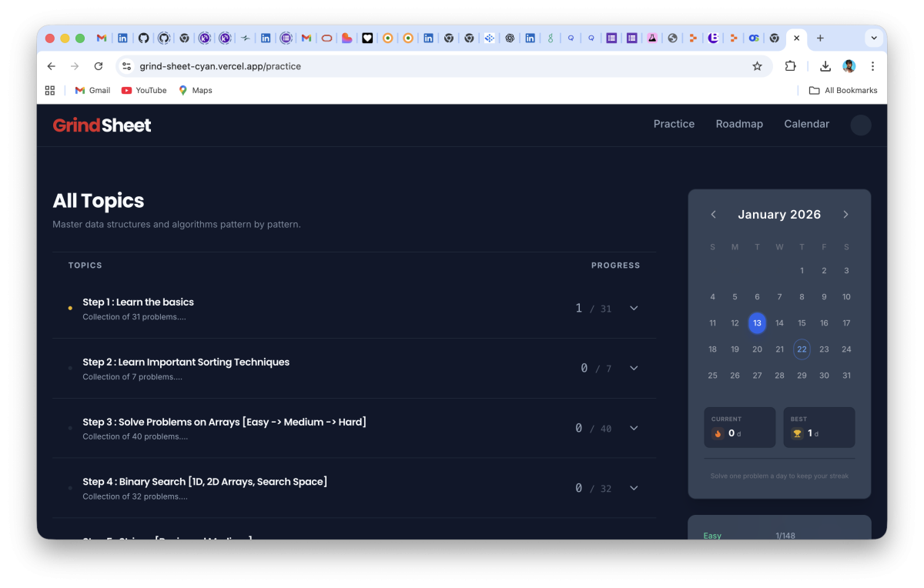The width and height of the screenshot is (924, 588).
Task: Click the GrindSheet logo
Action: point(102,125)
